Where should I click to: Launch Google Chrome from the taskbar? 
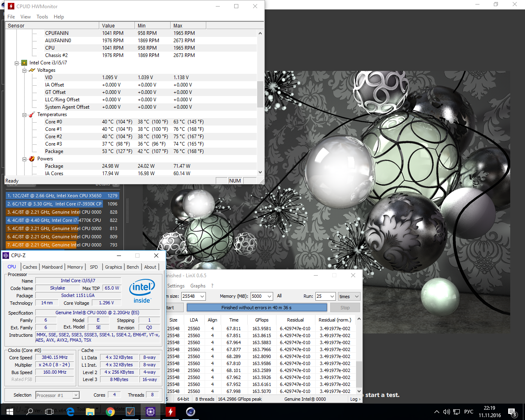click(x=110, y=412)
